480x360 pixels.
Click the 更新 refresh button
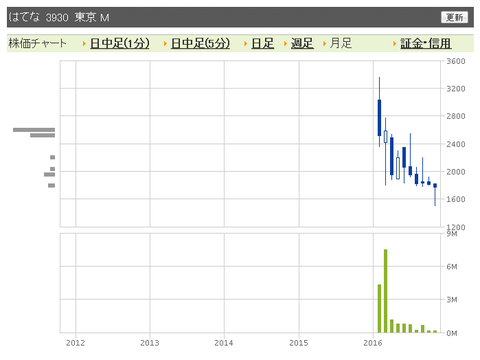(x=454, y=17)
